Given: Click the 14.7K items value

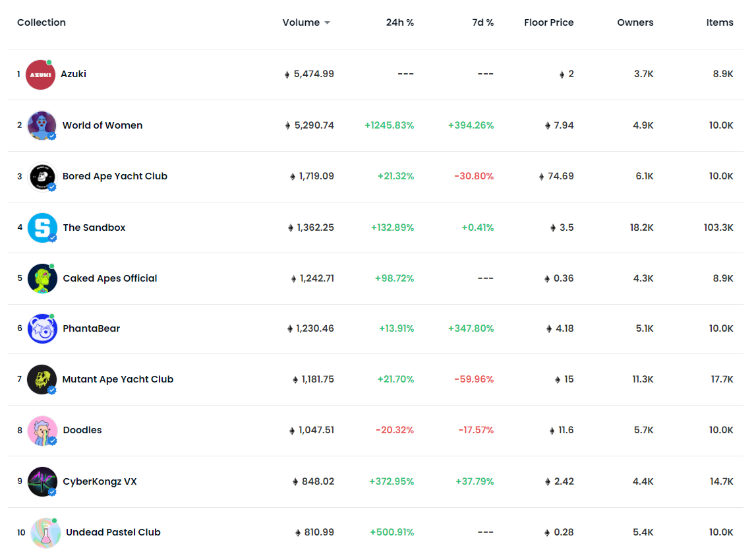Looking at the screenshot, I should click(x=721, y=481).
